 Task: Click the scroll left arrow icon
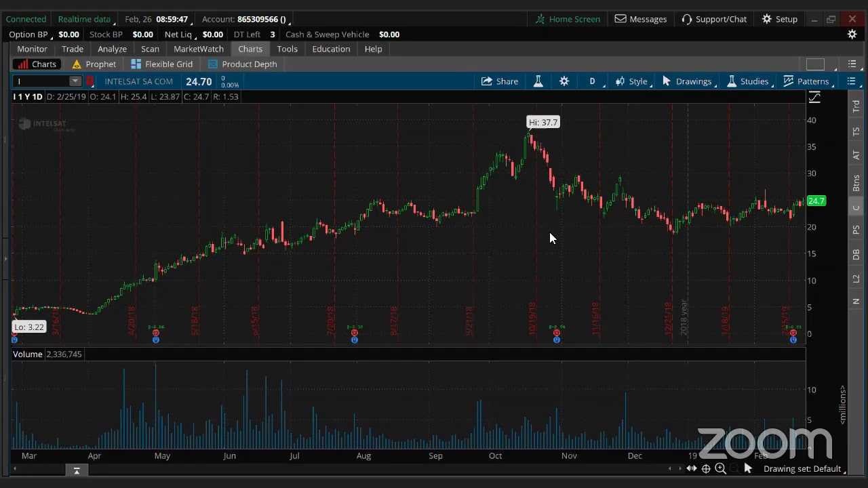pyautogui.click(x=670, y=469)
